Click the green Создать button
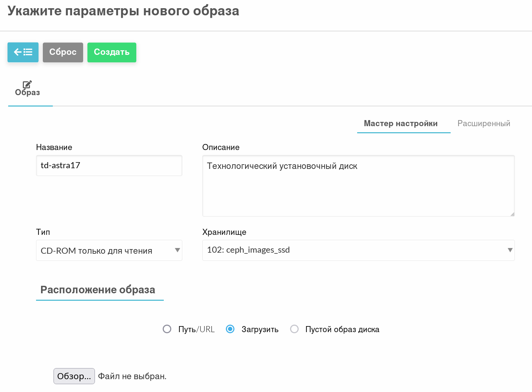The height and width of the screenshot is (392, 532). (x=112, y=52)
